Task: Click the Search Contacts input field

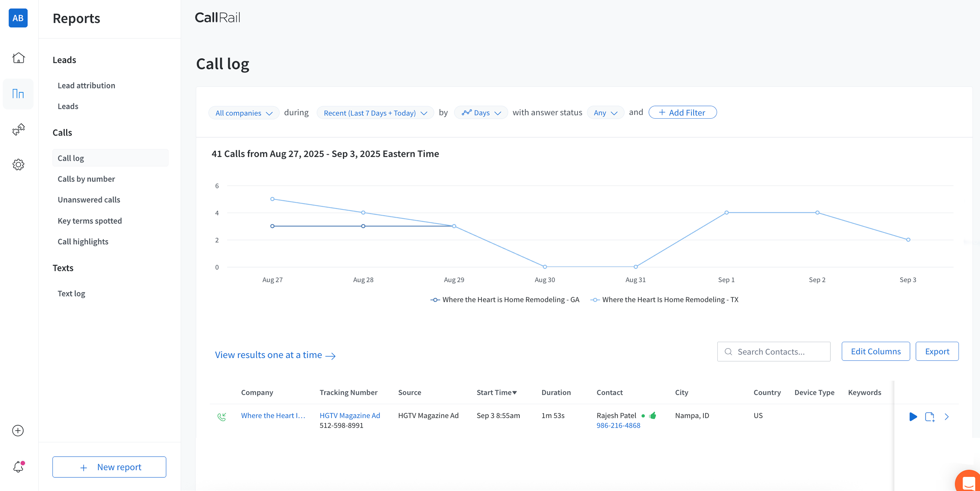Action: tap(774, 351)
